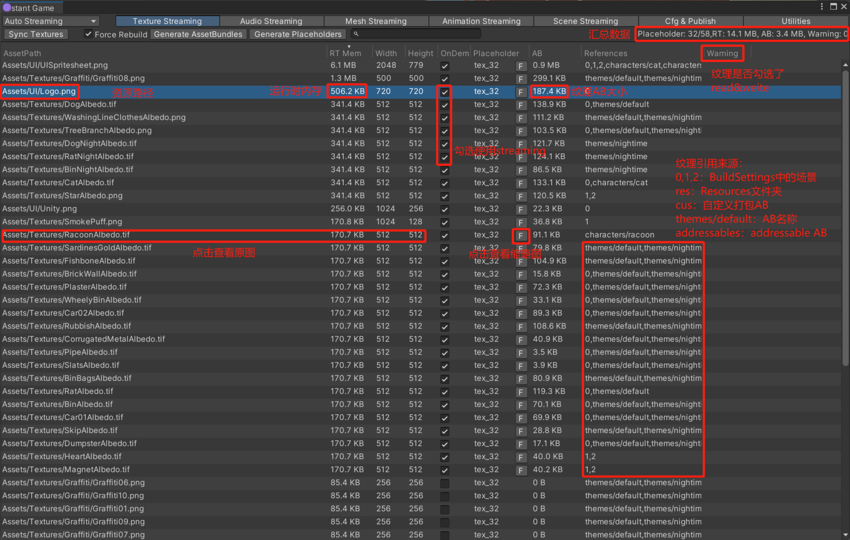Click the F icon for CatAlbedo.tif row

click(x=521, y=183)
